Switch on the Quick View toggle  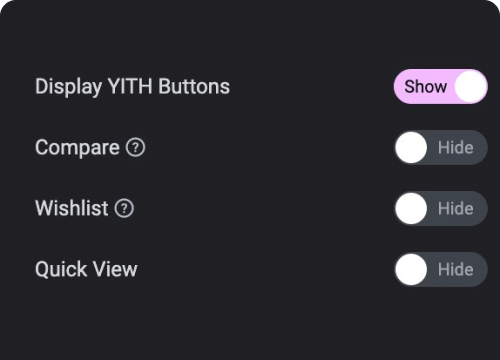click(x=441, y=269)
